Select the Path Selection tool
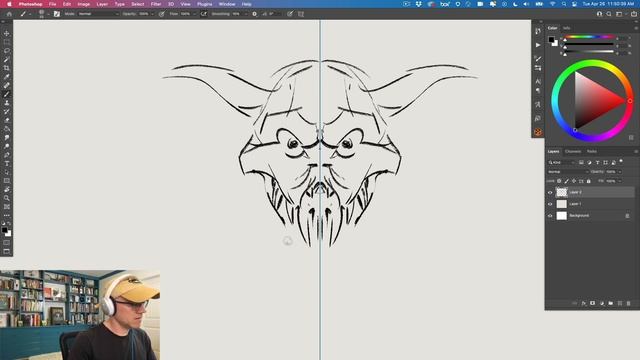The height and width of the screenshot is (360, 640). pyautogui.click(x=7, y=172)
